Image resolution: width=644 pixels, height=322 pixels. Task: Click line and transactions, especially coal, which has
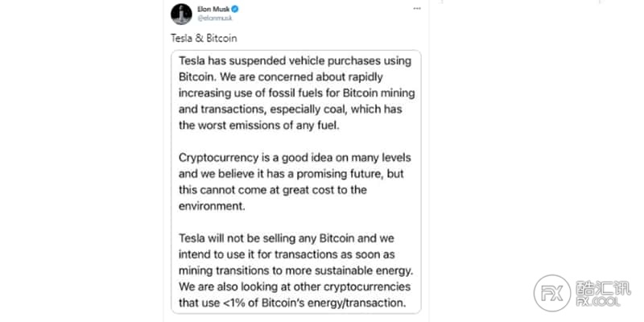coord(291,109)
